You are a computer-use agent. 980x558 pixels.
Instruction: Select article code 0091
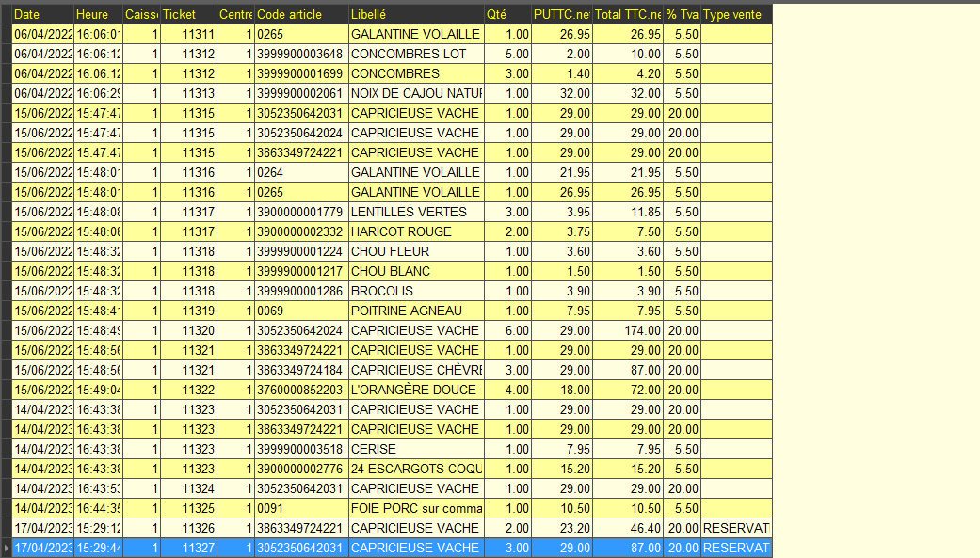pos(302,509)
